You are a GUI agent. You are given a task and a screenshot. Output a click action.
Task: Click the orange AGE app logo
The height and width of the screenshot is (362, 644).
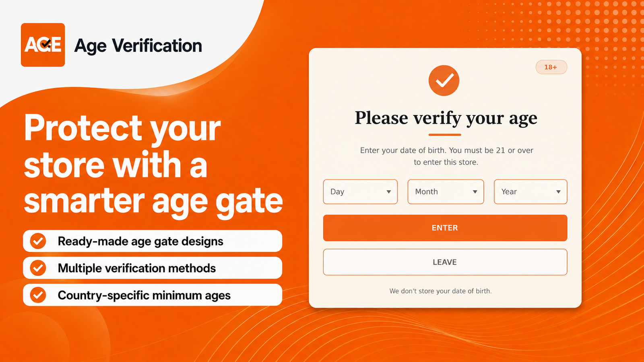(43, 45)
